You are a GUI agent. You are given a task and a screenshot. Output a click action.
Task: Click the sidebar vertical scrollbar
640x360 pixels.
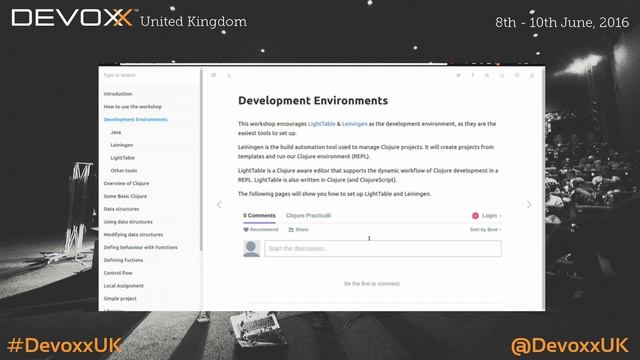201,159
